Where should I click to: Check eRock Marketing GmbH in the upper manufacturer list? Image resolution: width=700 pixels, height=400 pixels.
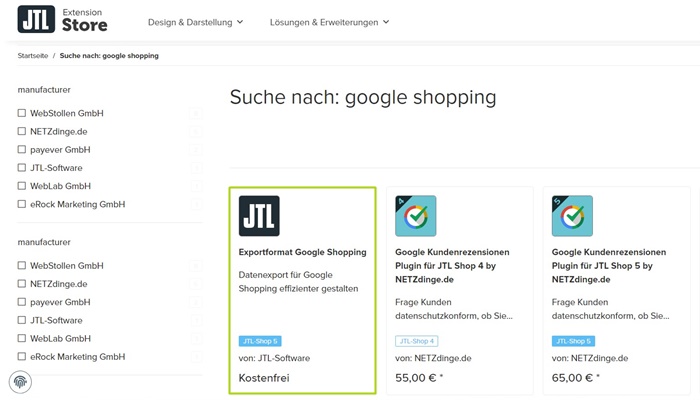pyautogui.click(x=21, y=204)
